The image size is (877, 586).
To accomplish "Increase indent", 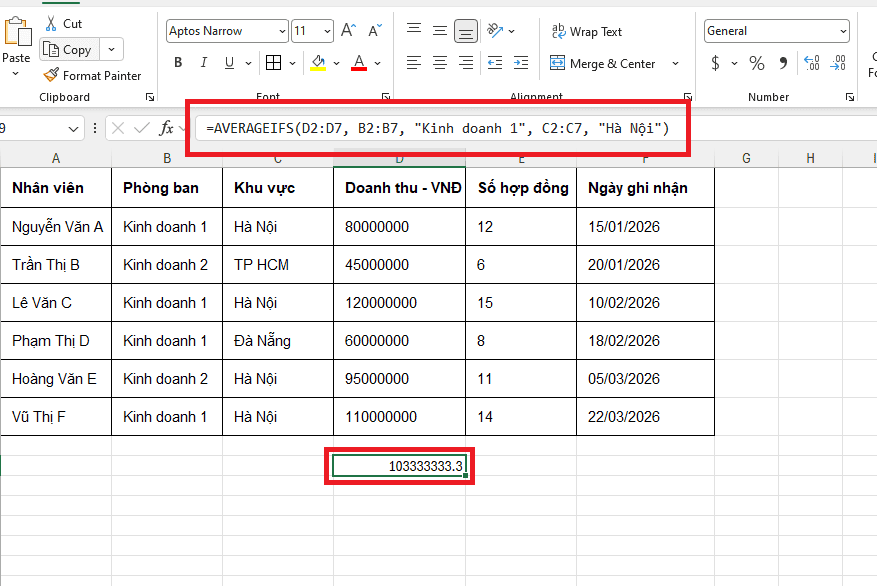I will point(521,63).
